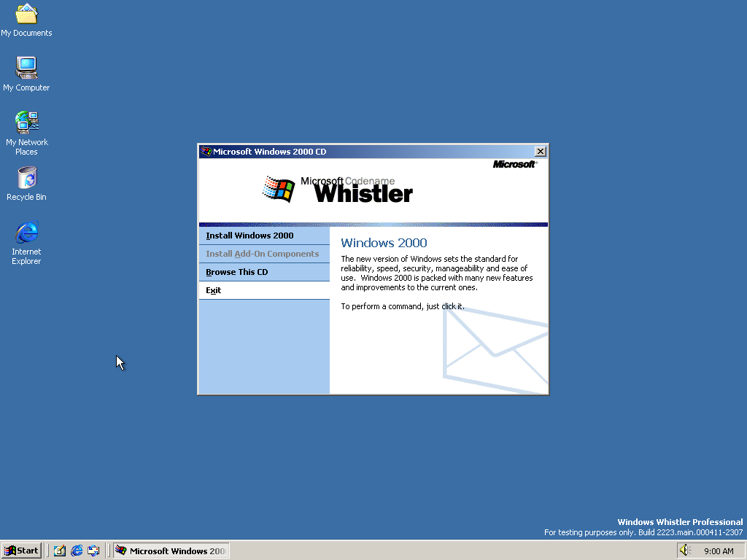Click the Windows Whistler Professional desktop text
The image size is (747, 560).
[x=680, y=522]
